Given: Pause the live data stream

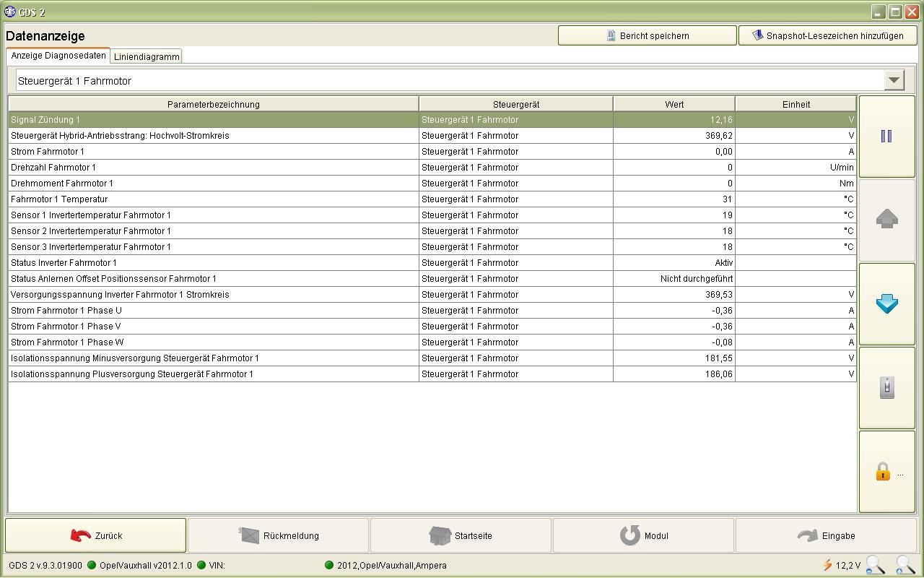Looking at the screenshot, I should tap(886, 137).
